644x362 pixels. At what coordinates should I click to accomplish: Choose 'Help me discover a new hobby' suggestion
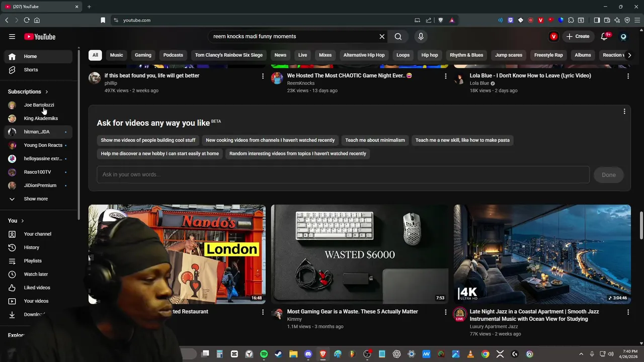tap(159, 153)
